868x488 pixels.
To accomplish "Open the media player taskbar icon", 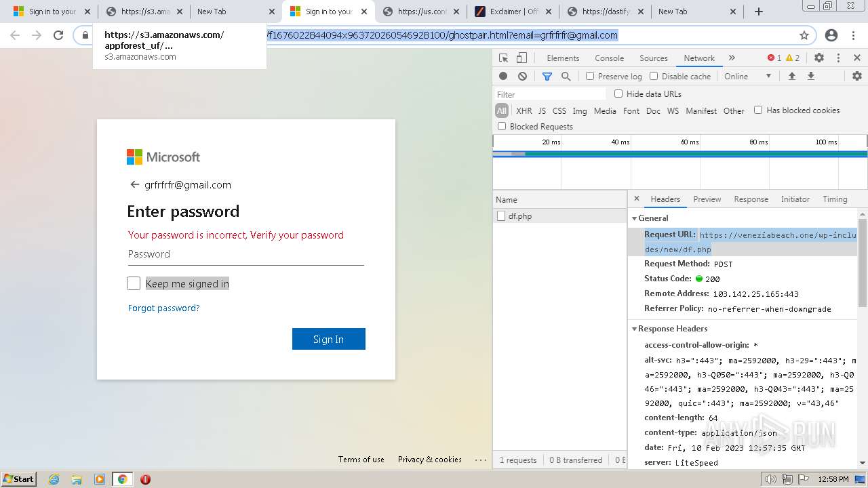I will [x=100, y=479].
